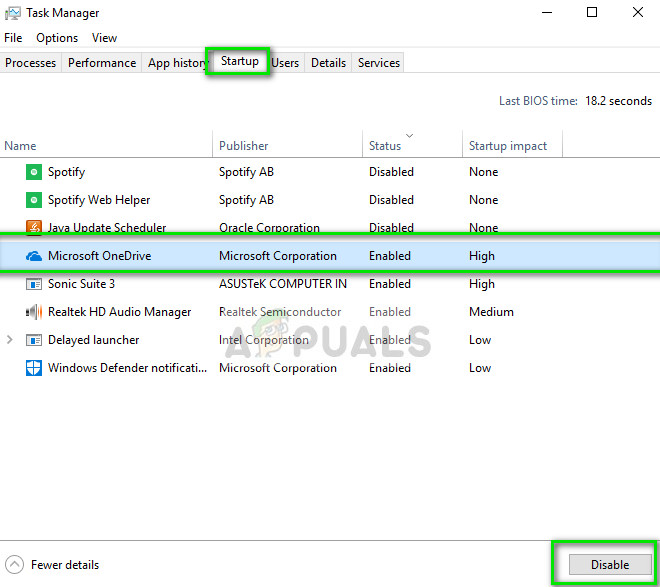Sort list by Status column header
The width and height of the screenshot is (660, 587).
(385, 146)
